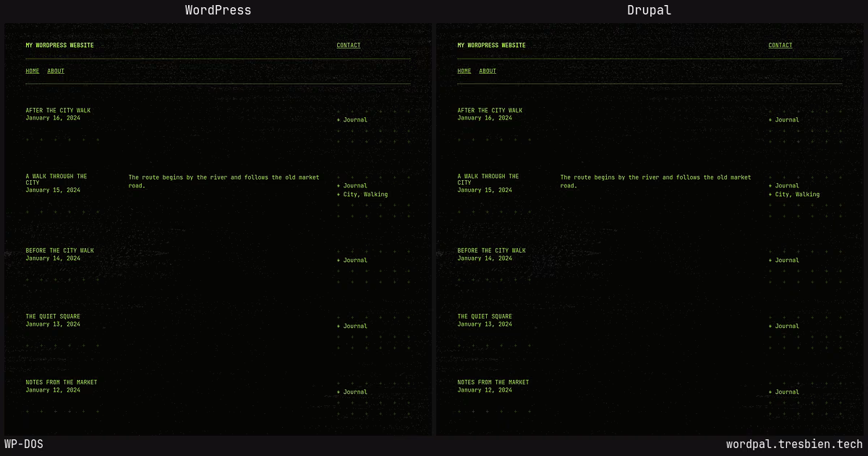This screenshot has width=868, height=456.
Task: Open After the City Walk post in the WordPress pane
Action: (58, 110)
